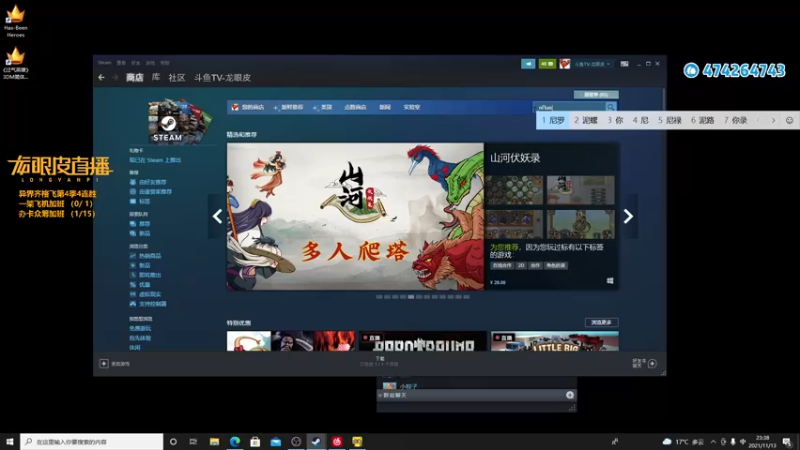Choose IME candidate 1 尼罗

[553, 120]
